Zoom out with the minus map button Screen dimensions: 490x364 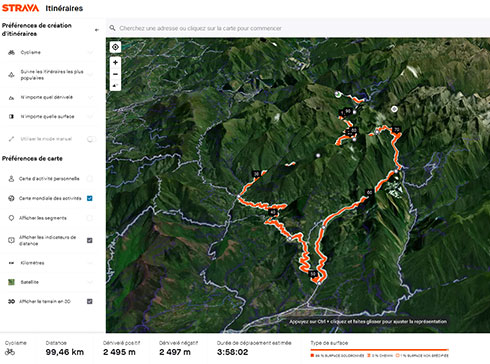click(115, 74)
